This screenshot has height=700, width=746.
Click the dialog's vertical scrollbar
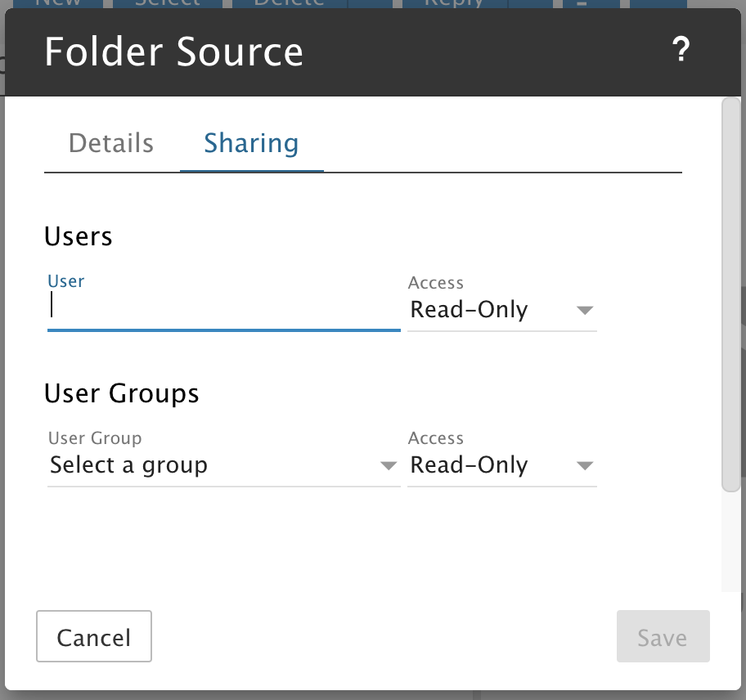pyautogui.click(x=730, y=294)
